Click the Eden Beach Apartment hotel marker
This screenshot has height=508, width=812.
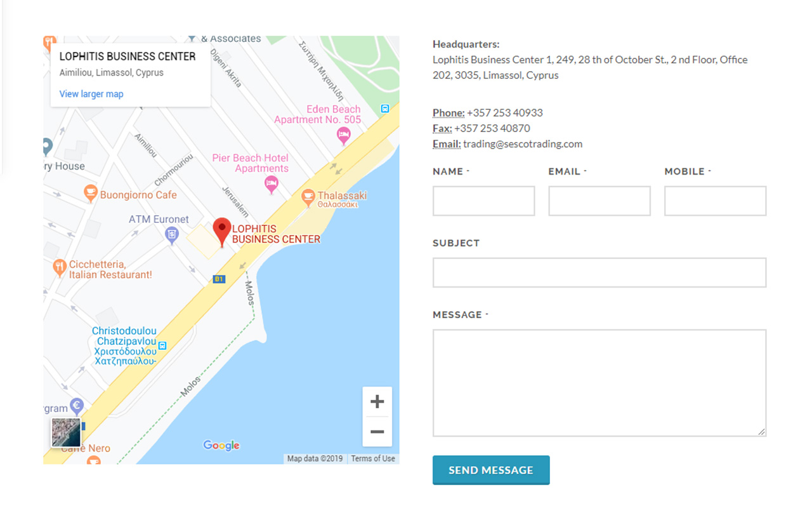point(343,135)
